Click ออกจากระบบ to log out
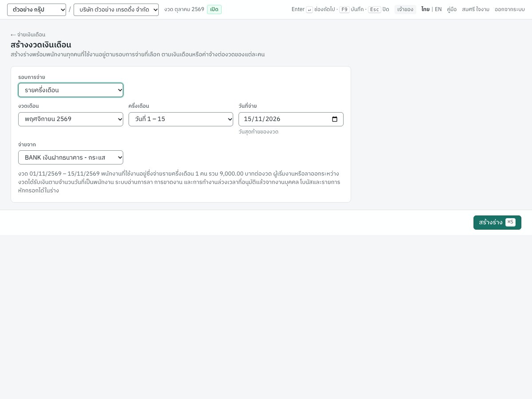 point(510,9)
